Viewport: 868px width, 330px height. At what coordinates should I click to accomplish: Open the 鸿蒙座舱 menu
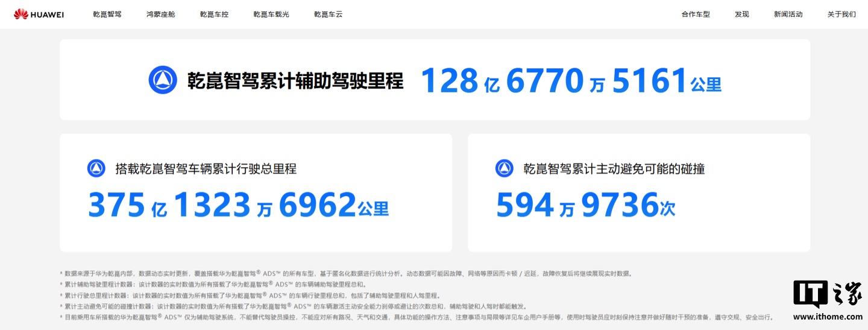pyautogui.click(x=161, y=14)
